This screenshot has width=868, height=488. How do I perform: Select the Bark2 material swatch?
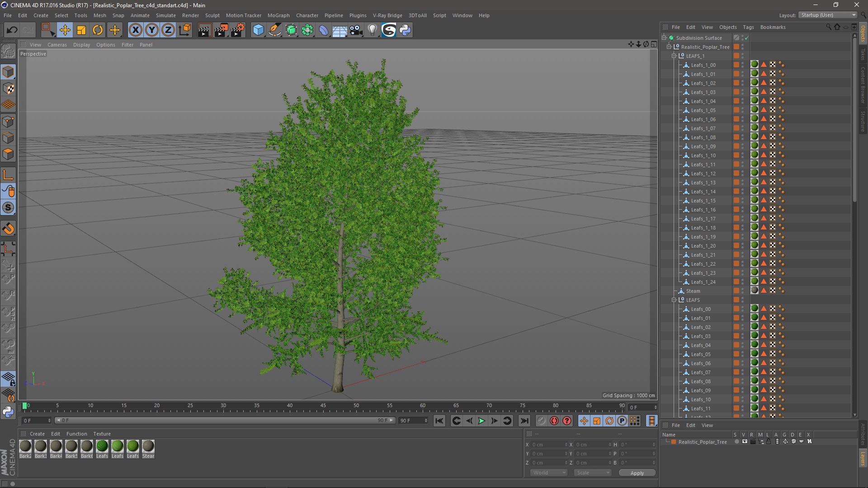[25, 449]
